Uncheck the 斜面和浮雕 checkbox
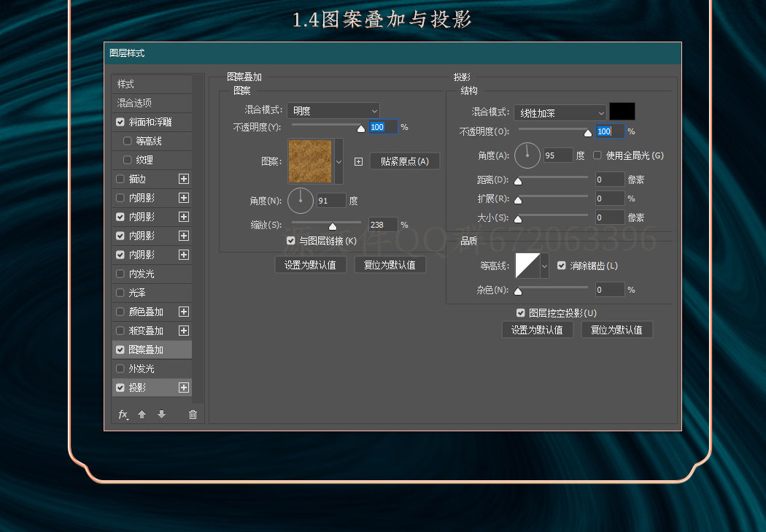The image size is (766, 532). point(120,122)
